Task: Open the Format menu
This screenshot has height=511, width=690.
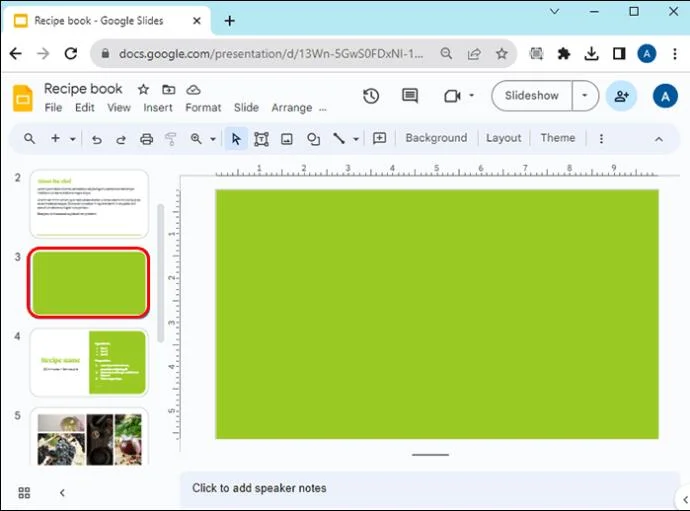Action: (x=203, y=107)
